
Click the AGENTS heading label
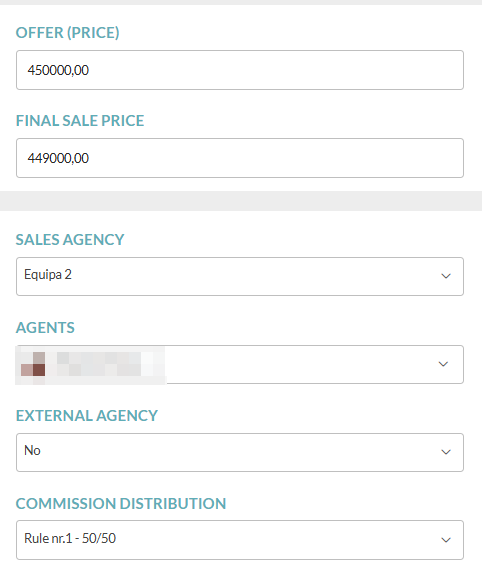point(45,328)
